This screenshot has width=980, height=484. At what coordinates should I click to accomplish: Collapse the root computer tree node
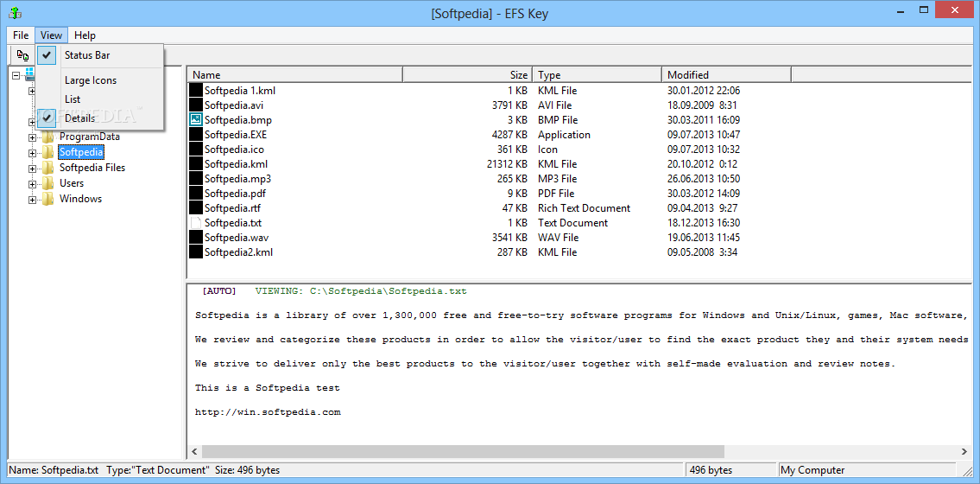tap(16, 75)
